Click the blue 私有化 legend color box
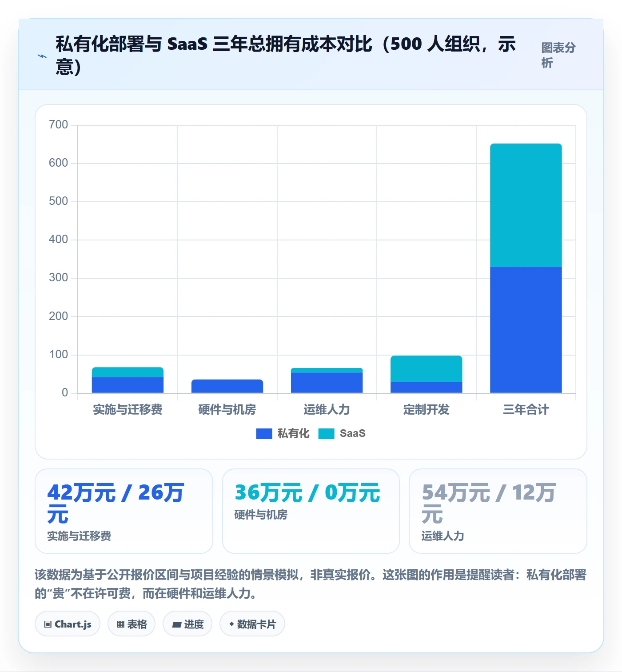 [x=264, y=434]
